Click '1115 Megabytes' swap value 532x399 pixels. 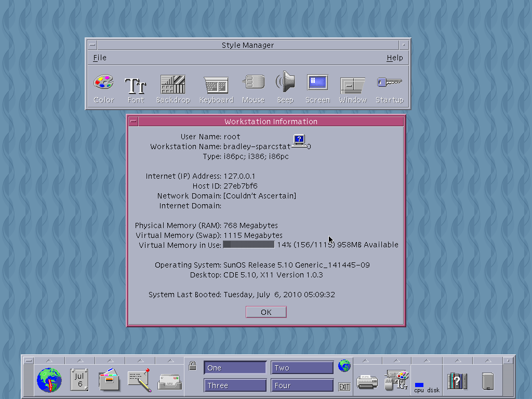coord(253,235)
